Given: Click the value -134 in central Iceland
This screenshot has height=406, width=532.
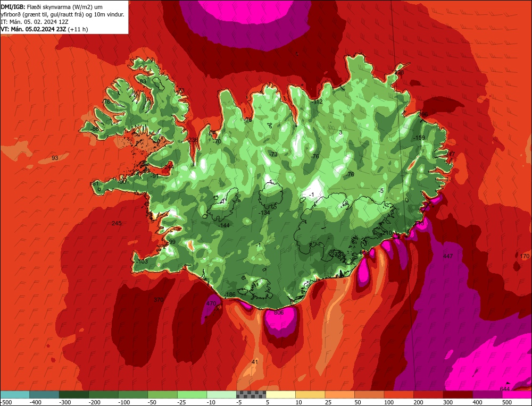Looking at the screenshot, I should click(x=264, y=213).
